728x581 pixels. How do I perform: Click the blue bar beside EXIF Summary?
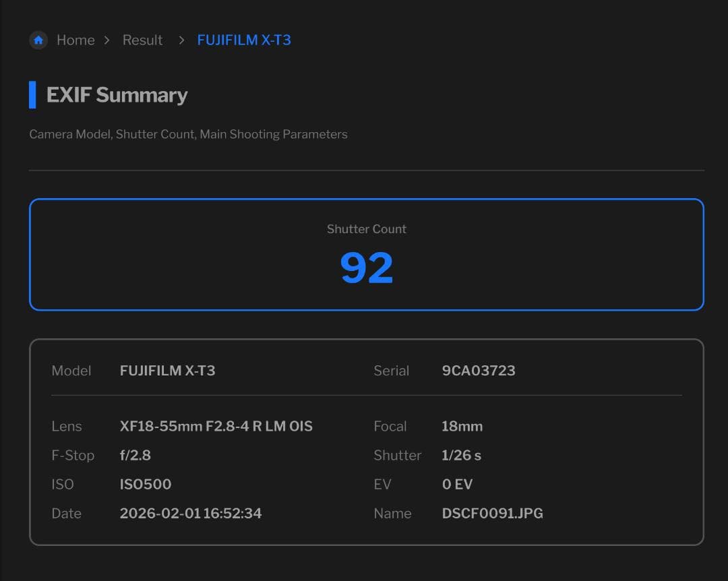click(x=32, y=95)
